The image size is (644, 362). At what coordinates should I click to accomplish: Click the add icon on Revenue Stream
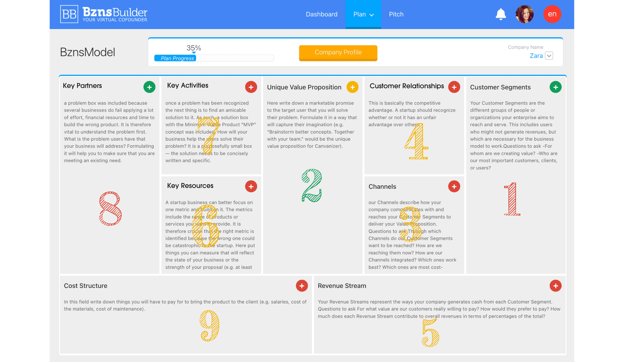[556, 285]
